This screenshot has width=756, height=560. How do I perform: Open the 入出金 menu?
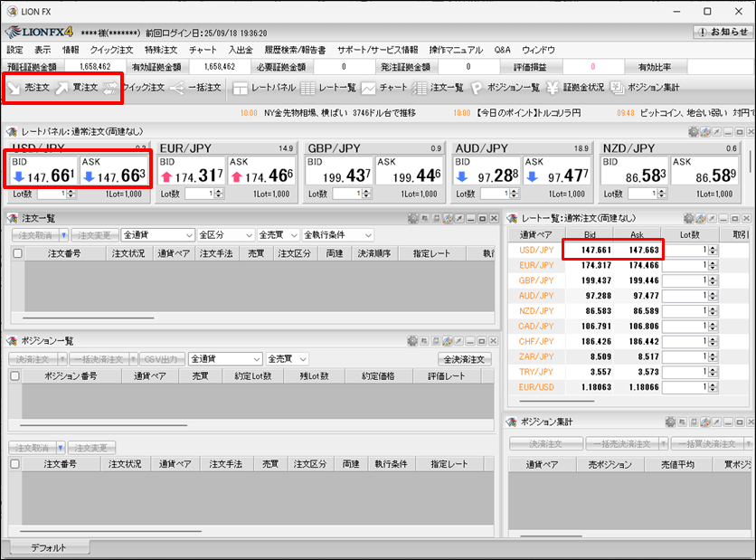(241, 50)
